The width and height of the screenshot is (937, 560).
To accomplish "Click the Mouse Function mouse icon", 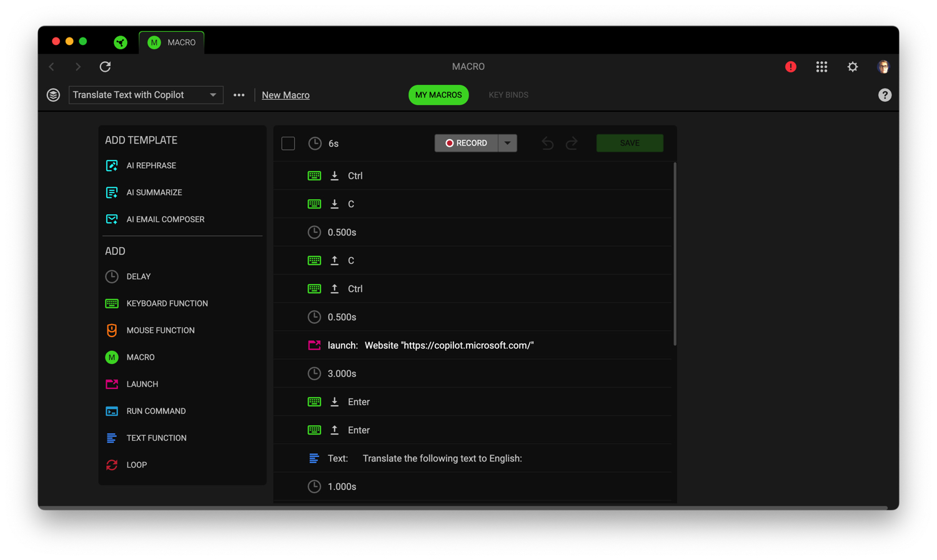I will (x=112, y=330).
